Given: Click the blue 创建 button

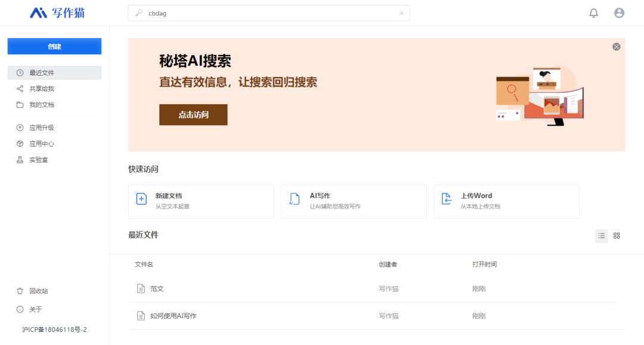Looking at the screenshot, I should [54, 46].
